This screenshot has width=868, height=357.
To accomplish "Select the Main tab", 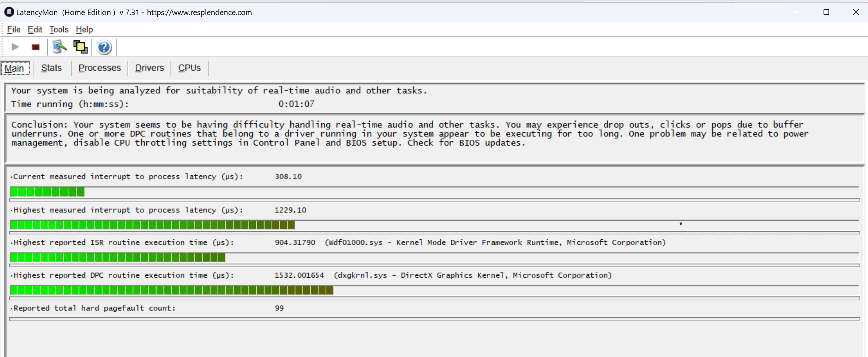I will coord(15,68).
